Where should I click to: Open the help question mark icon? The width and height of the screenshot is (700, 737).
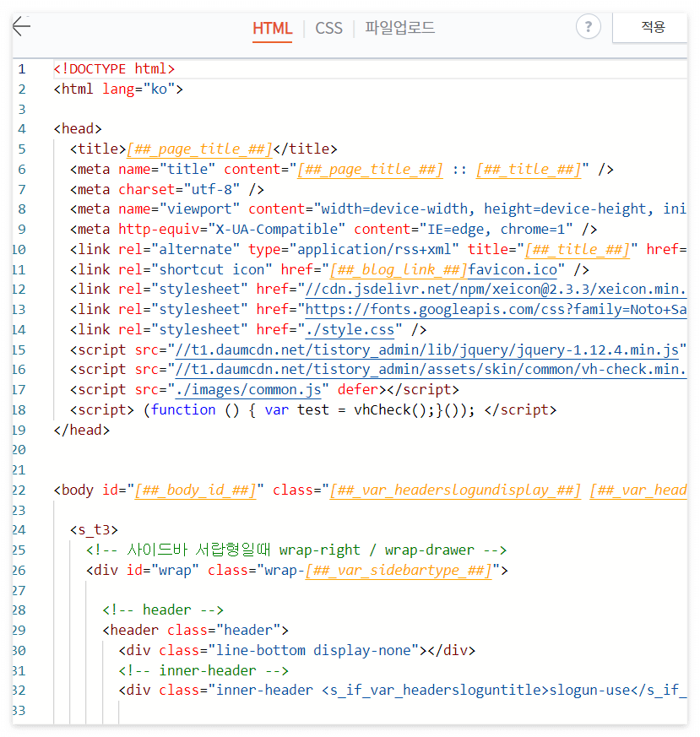588,27
